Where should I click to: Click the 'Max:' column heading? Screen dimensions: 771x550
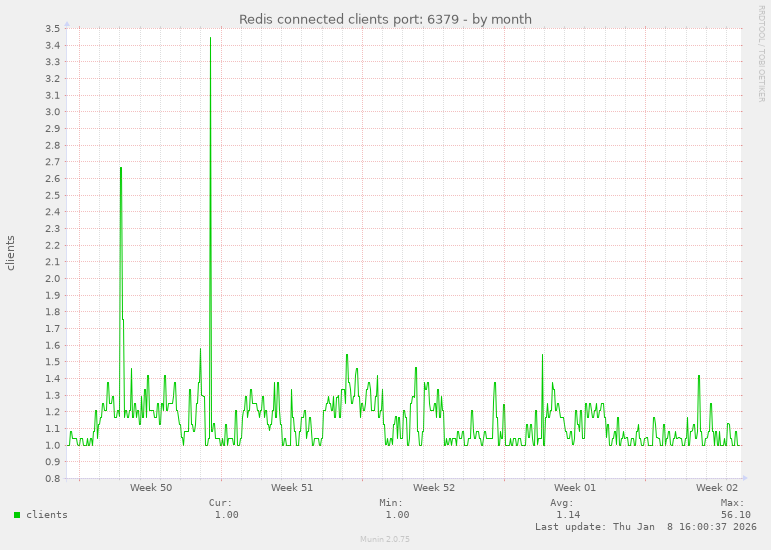pyautogui.click(x=732, y=503)
